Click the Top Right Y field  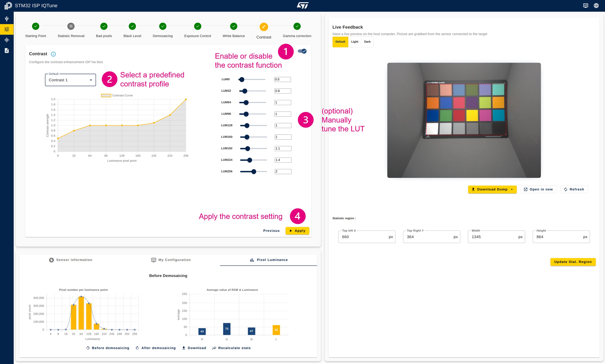[432, 237]
